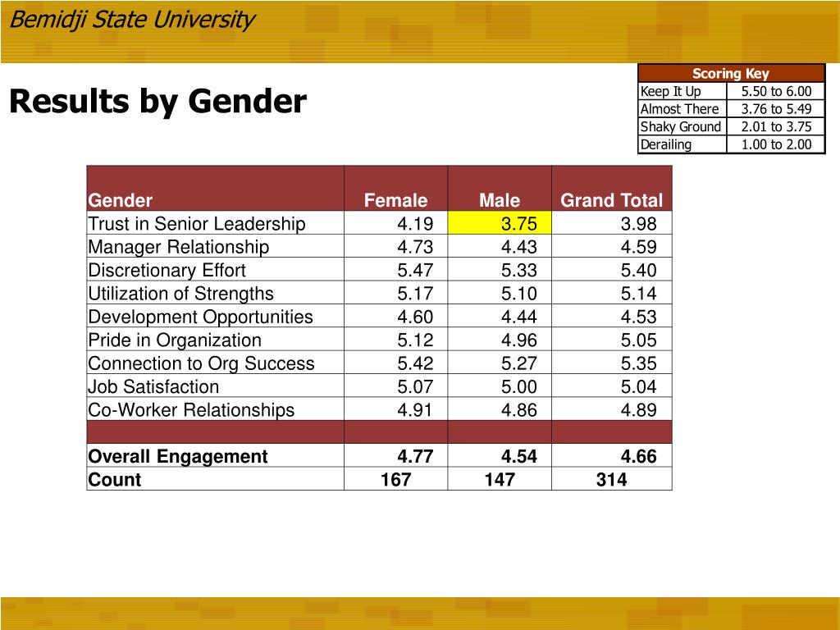840x630 pixels.
Task: Click the '5.50 to 6.00' range cell
Action: coord(776,91)
